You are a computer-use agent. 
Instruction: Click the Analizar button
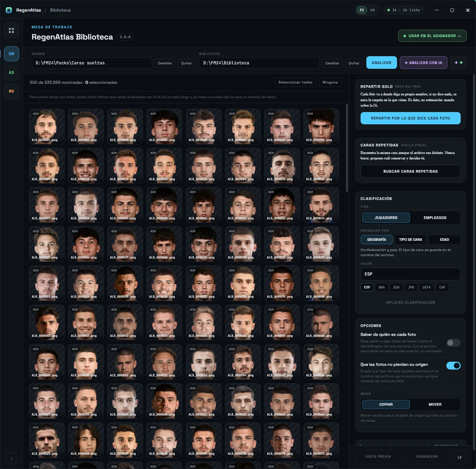pyautogui.click(x=381, y=63)
